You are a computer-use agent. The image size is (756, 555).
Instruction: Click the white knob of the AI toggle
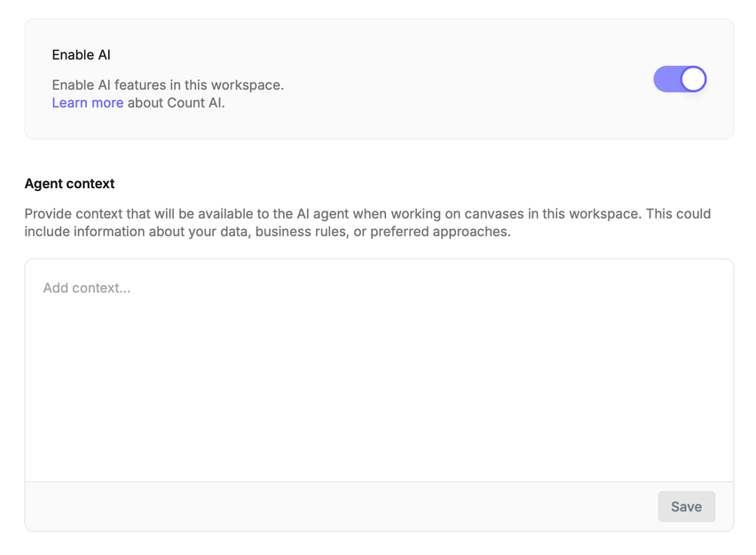pyautogui.click(x=693, y=79)
